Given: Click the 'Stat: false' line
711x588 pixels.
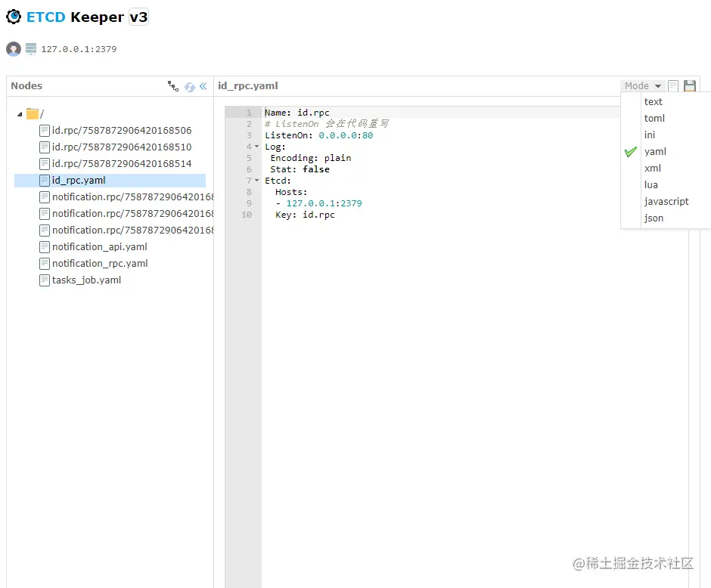Looking at the screenshot, I should [x=300, y=169].
